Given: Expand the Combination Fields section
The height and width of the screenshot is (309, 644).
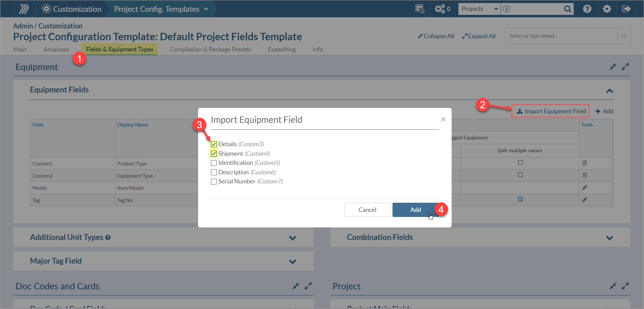Looking at the screenshot, I should click(x=610, y=238).
